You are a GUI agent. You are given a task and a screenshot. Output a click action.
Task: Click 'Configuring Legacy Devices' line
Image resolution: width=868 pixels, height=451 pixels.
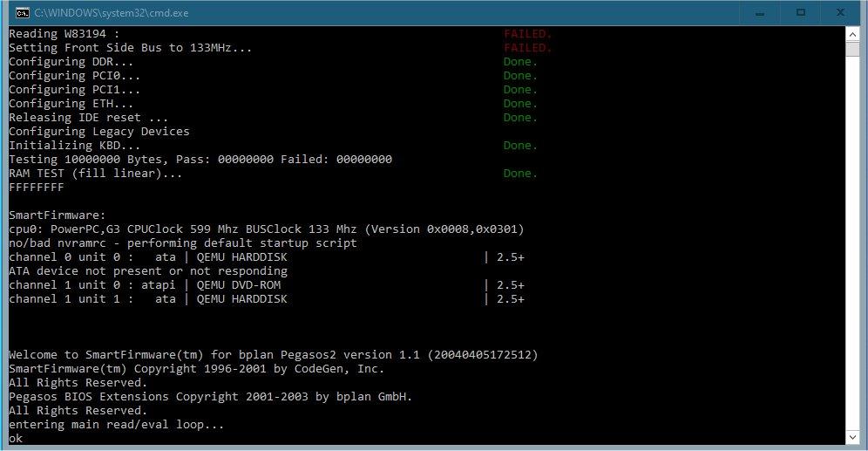(99, 132)
